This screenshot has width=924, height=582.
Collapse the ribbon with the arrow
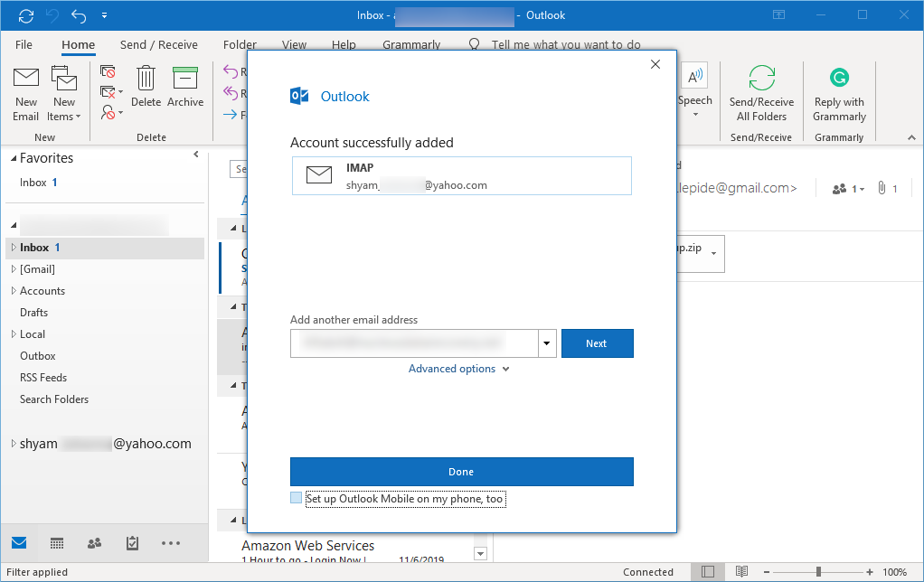coord(911,137)
